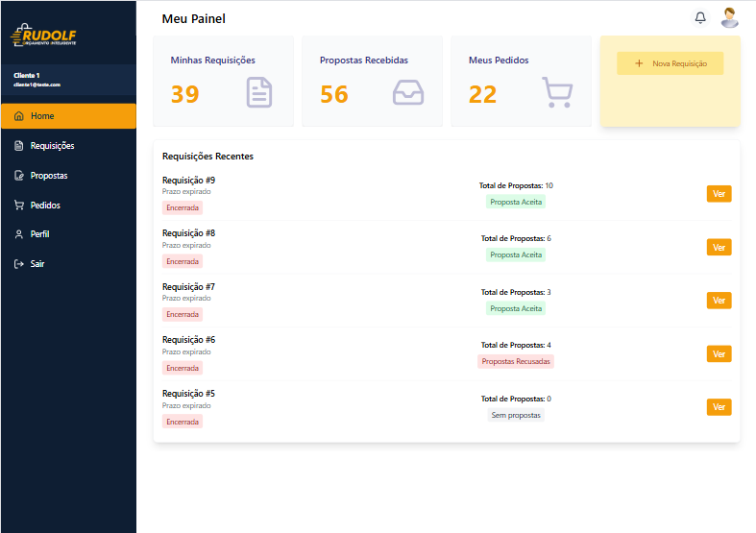Click Ver button for Requisição #9
The width and height of the screenshot is (756, 533).
pyautogui.click(x=719, y=194)
